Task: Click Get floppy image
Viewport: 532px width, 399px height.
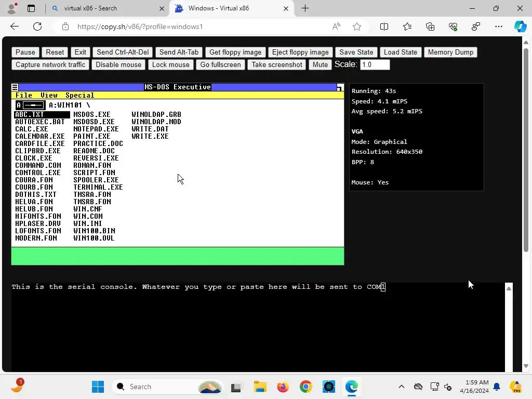Action: tap(235, 52)
